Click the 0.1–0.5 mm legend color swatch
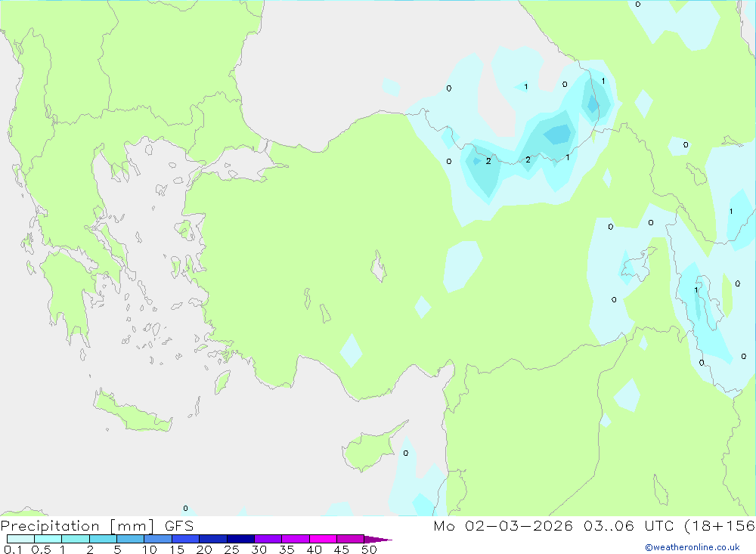 point(20,539)
